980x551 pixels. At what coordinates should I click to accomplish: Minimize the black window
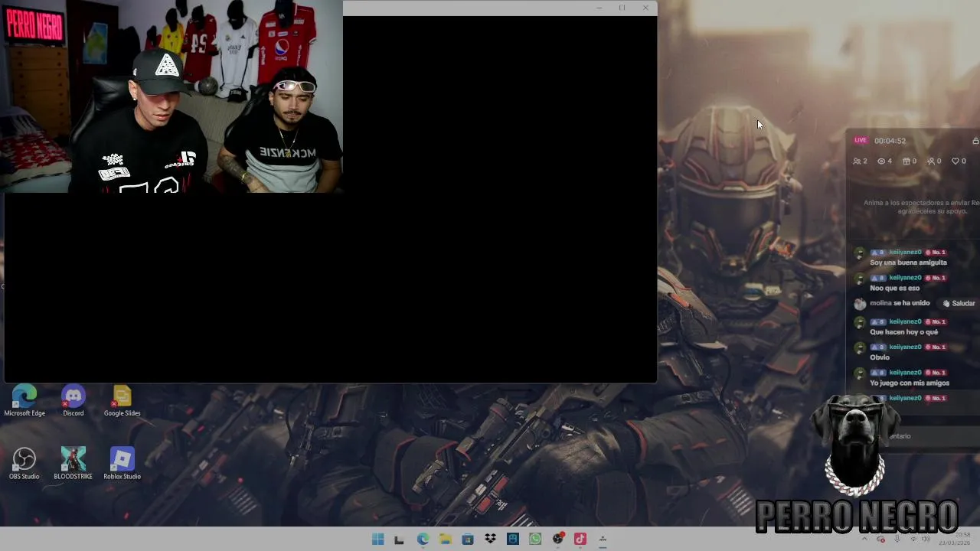(x=599, y=8)
